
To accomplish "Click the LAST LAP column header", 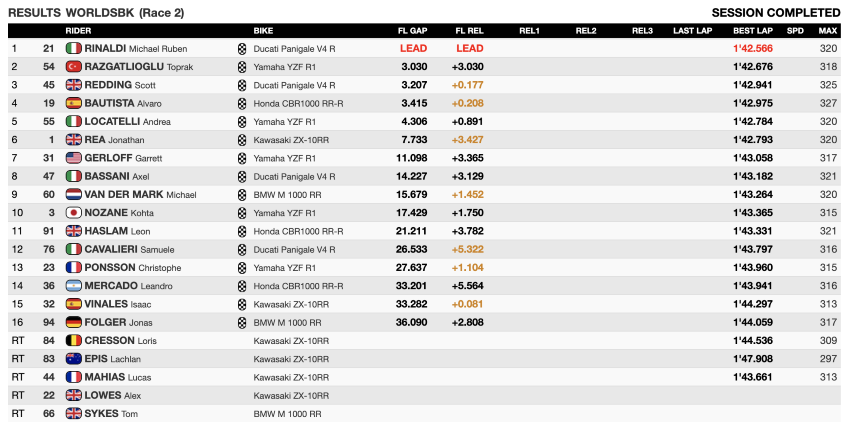I will coord(692,30).
